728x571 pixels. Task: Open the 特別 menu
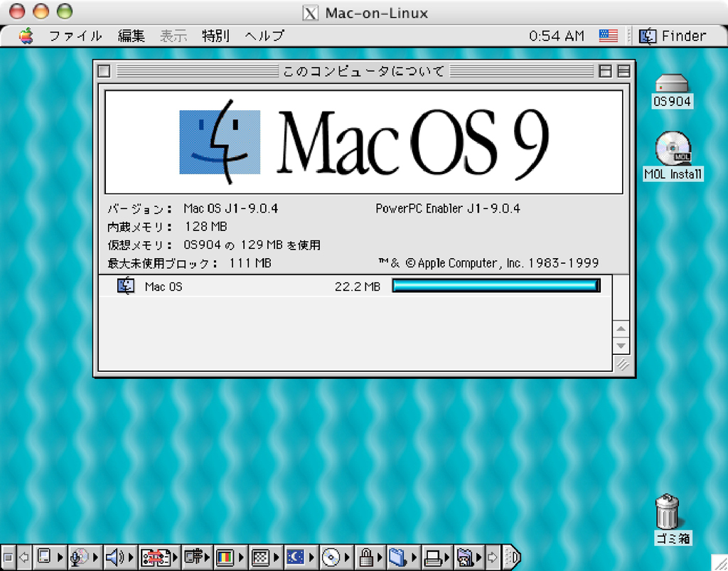click(216, 36)
